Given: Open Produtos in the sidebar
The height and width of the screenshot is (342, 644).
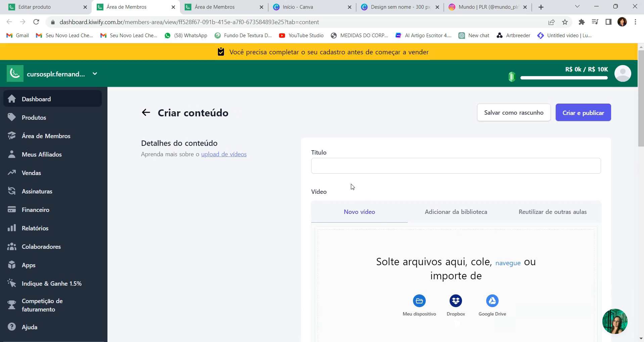Looking at the screenshot, I should (34, 118).
